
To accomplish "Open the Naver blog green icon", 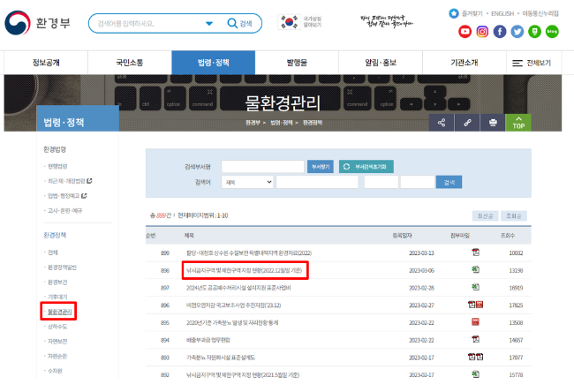I will [552, 32].
